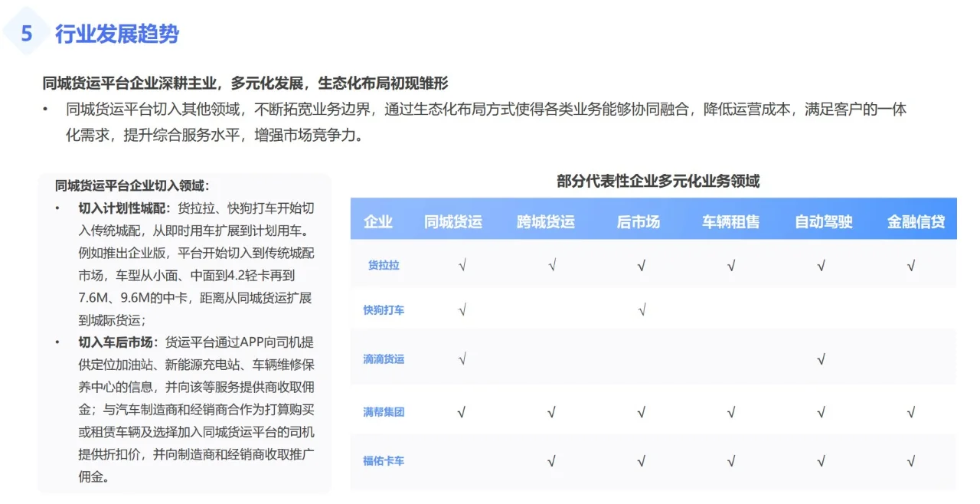
Task: Click the bold phrase 切入车后市场
Action: point(116,342)
